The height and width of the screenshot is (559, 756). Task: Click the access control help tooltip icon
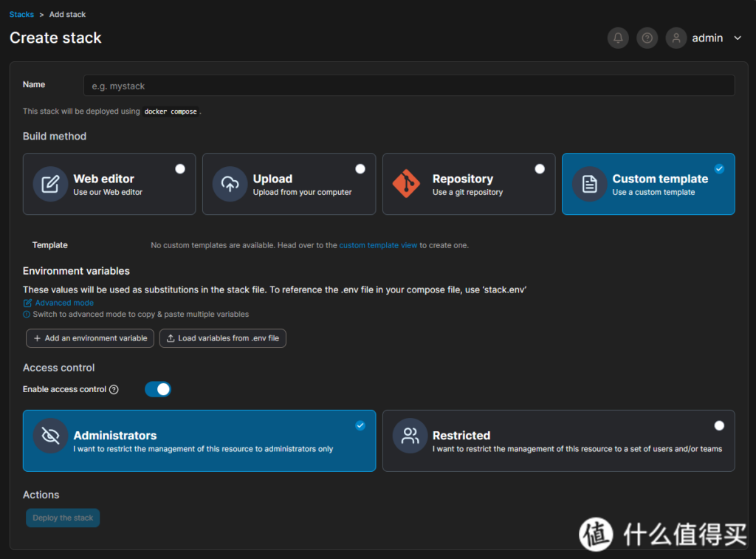(114, 390)
